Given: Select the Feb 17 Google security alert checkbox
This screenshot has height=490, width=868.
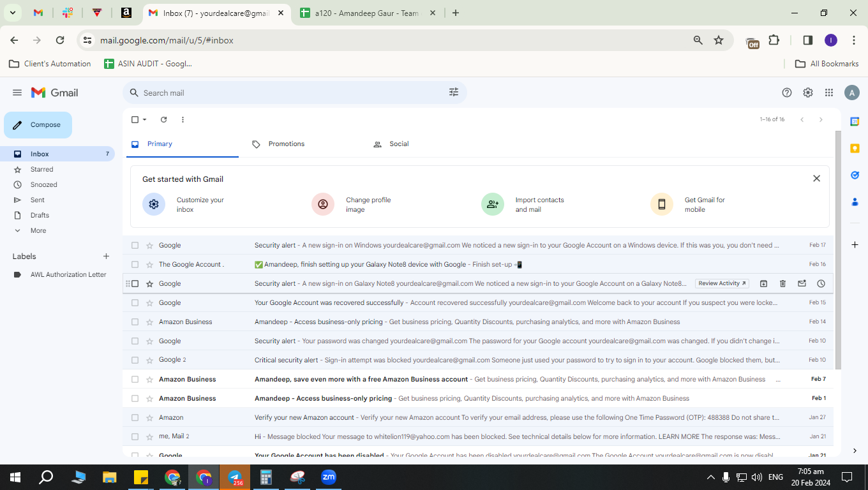Looking at the screenshot, I should [x=135, y=245].
